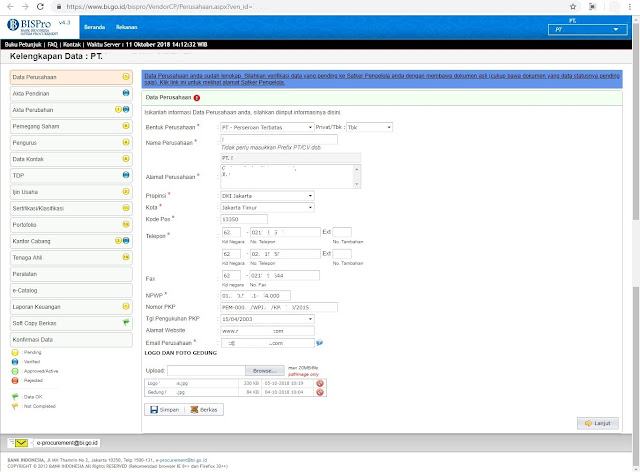Click the Alamat Website input field

click(267, 331)
